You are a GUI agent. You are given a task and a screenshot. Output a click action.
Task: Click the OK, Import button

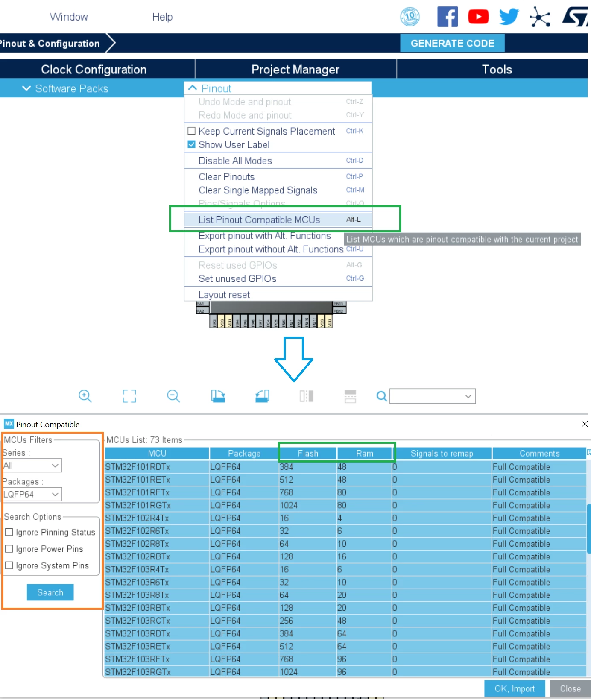tap(515, 688)
